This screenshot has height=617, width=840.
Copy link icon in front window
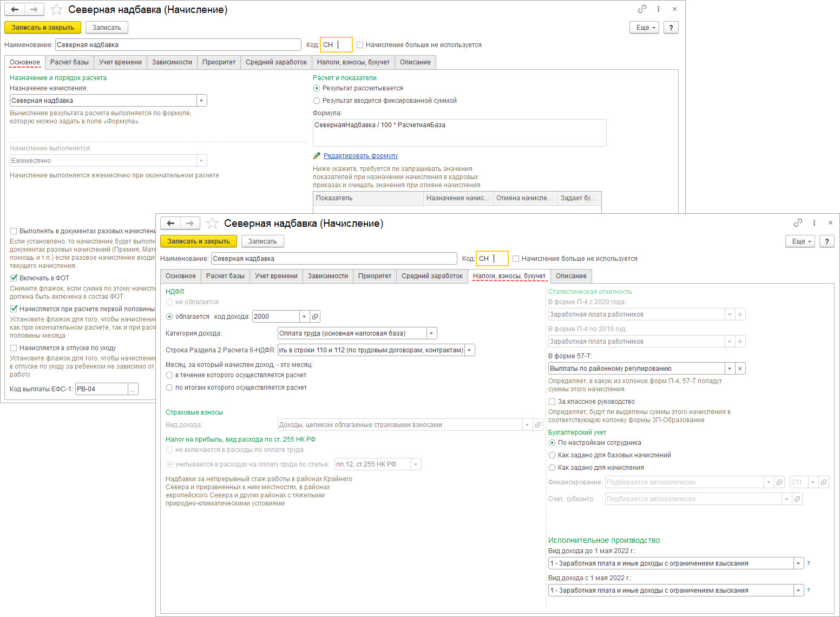point(798,223)
